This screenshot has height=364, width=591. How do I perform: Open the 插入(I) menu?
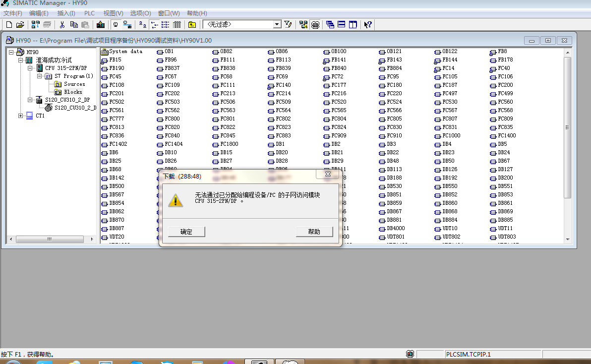66,13
